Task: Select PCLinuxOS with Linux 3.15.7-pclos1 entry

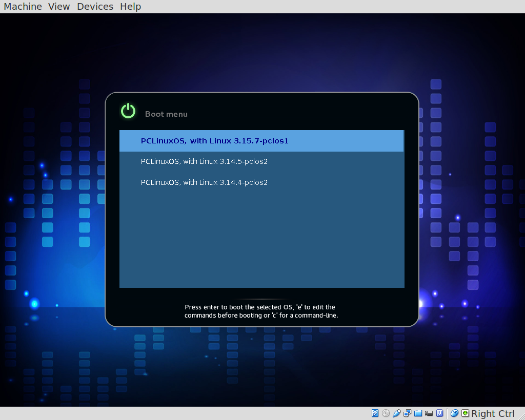Action: (261, 141)
